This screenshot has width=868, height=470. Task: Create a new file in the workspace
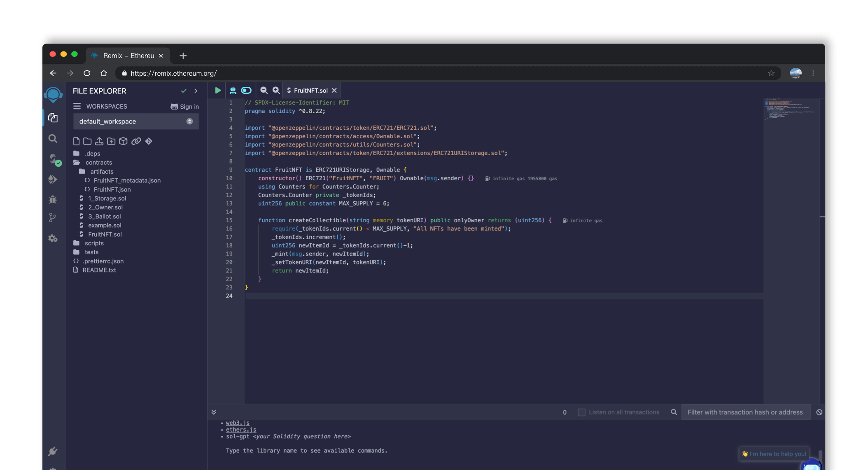[76, 141]
